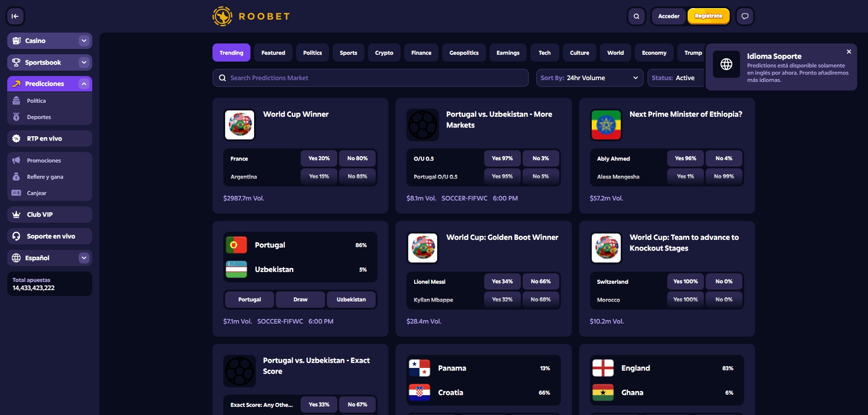Switch to the Earnings tab
Viewport: 868px width, 415px height.
coord(508,52)
